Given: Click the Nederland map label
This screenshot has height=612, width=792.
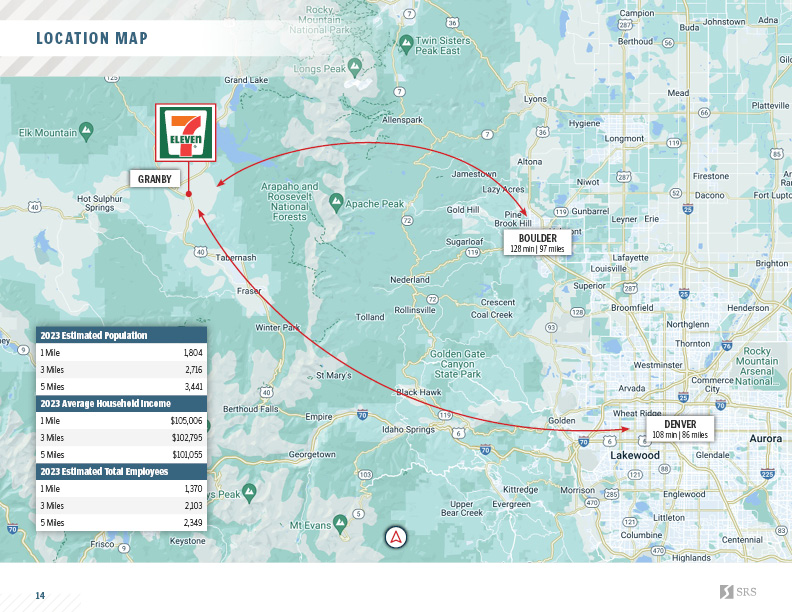Looking at the screenshot, I should (410, 279).
